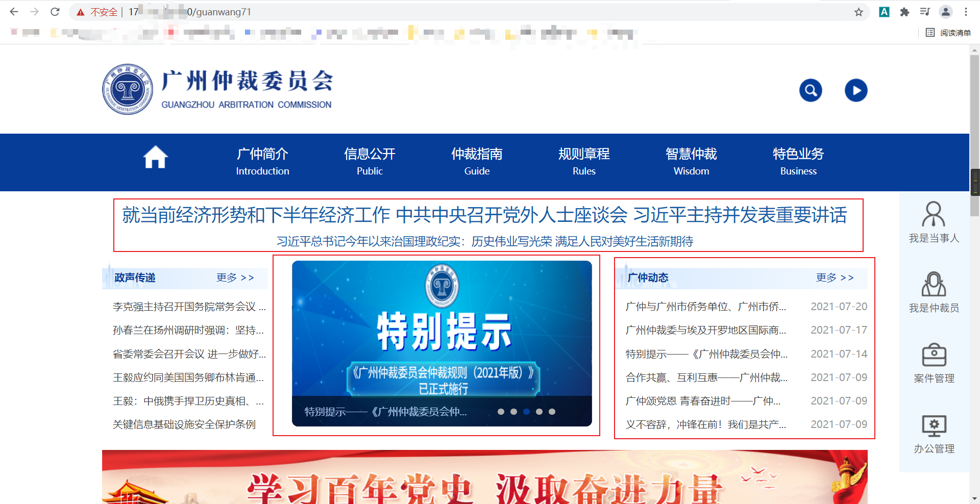Click the scrollbar up arrow
Screen dimensions: 980x504
pos(975,50)
